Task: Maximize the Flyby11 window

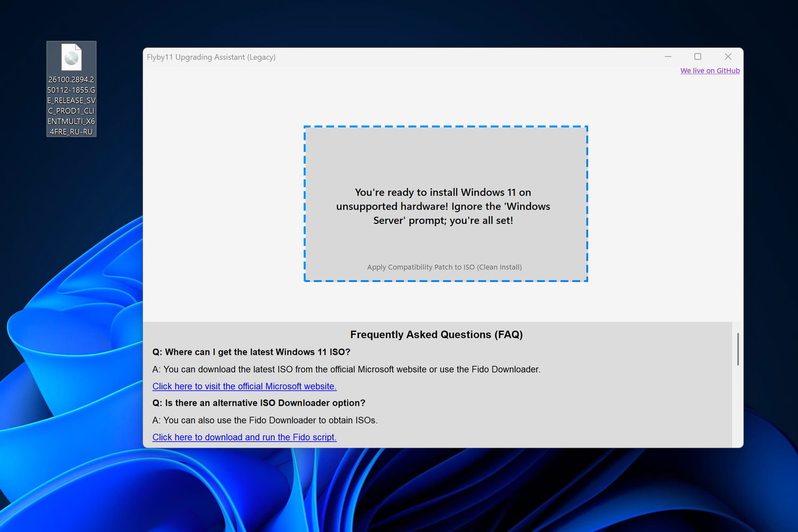Action: [698, 56]
